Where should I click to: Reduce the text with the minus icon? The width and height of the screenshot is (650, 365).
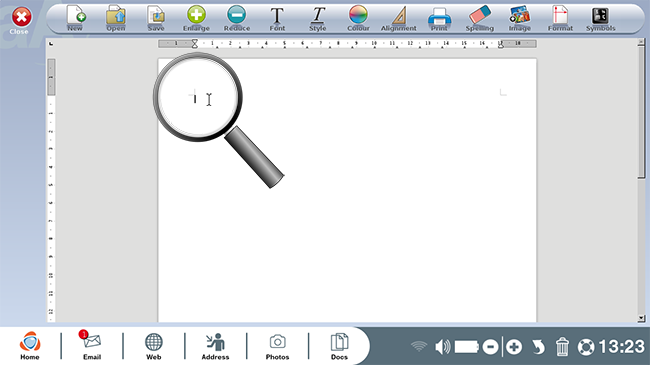point(237,18)
